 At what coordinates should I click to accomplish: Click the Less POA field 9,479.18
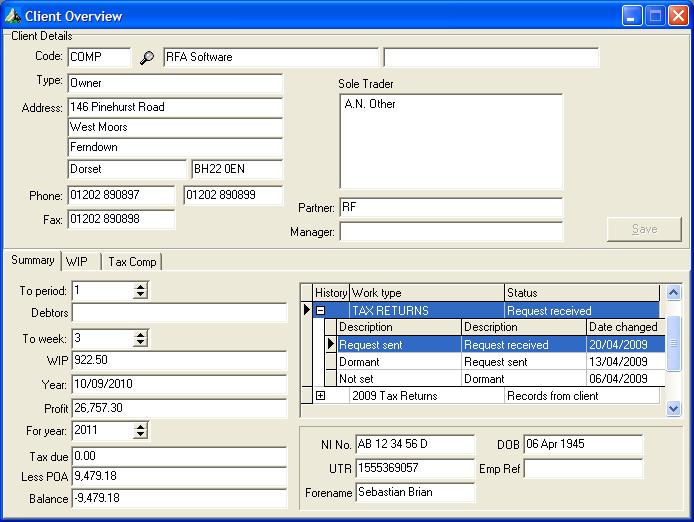point(179,476)
